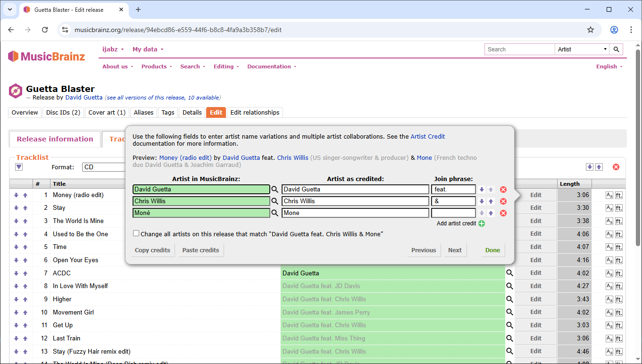Expand Products menu
This screenshot has width=642, height=364.
157,66
